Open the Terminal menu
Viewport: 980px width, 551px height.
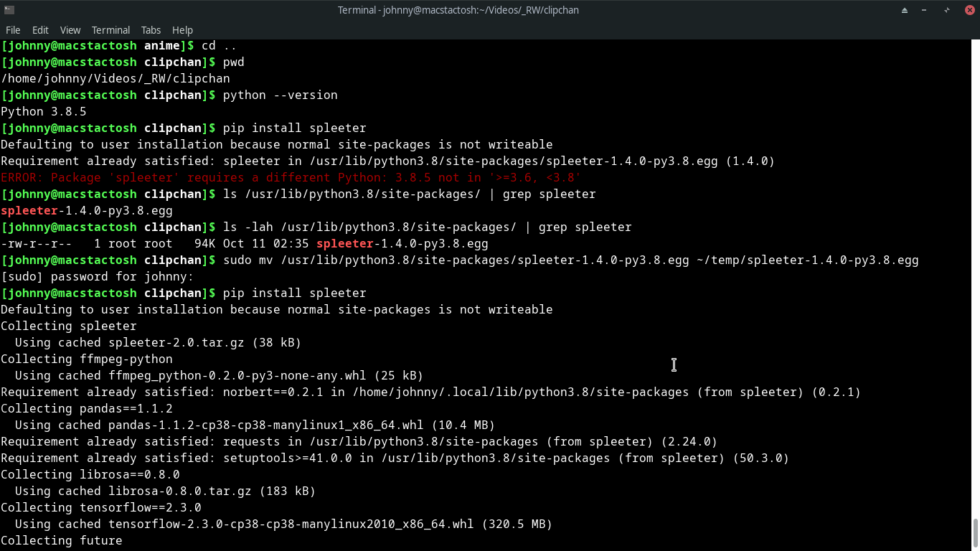pyautogui.click(x=110, y=30)
